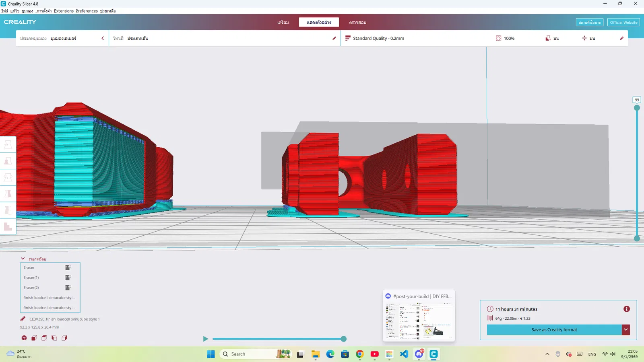Collapse the object list with the chevron
The width and height of the screenshot is (644, 362).
pos(23,259)
